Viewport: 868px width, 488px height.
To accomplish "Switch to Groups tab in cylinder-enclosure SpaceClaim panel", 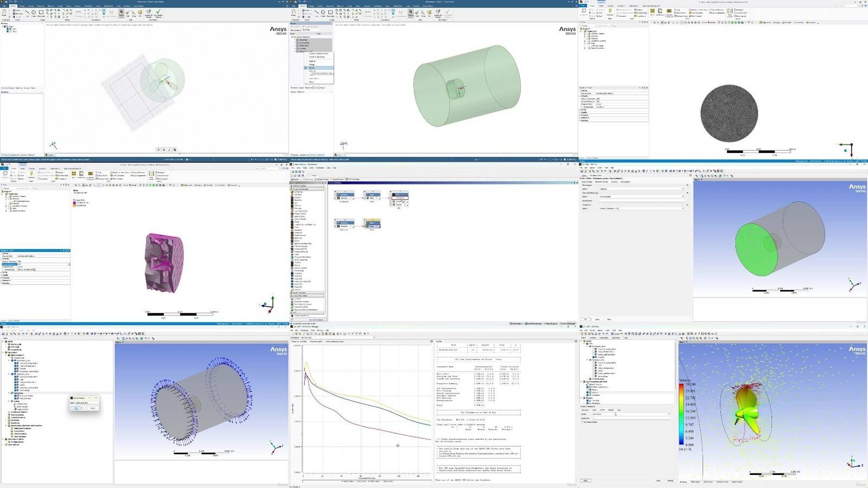I will click(x=316, y=88).
